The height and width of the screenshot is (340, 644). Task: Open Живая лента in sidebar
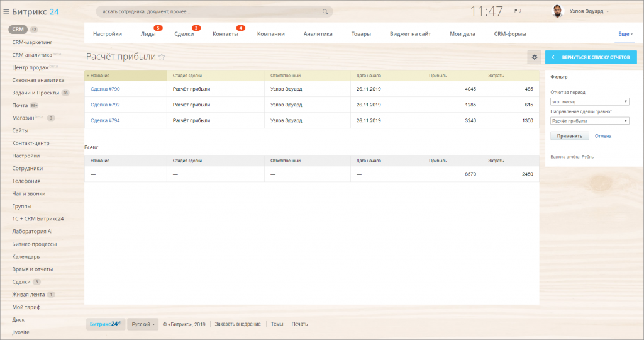point(28,295)
